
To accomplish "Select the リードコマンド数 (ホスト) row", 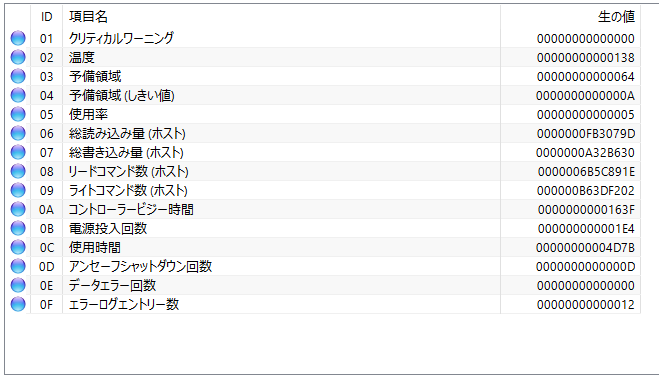I will click(323, 171).
